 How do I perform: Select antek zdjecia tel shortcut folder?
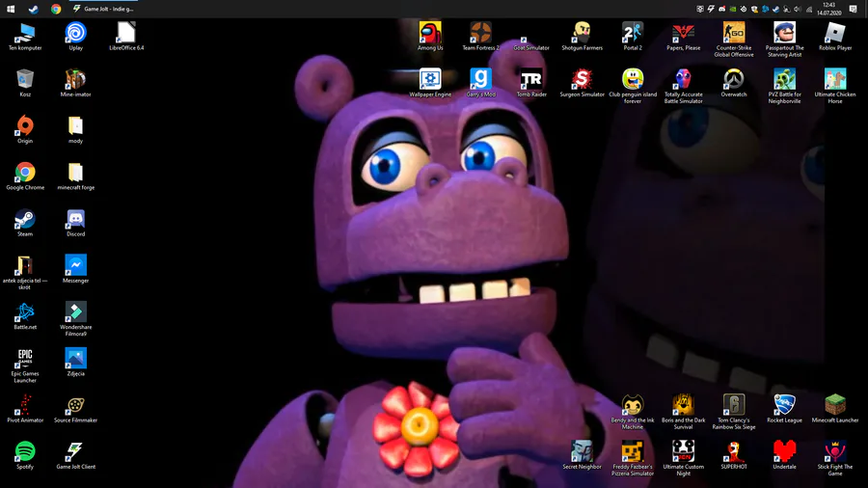[25, 272]
